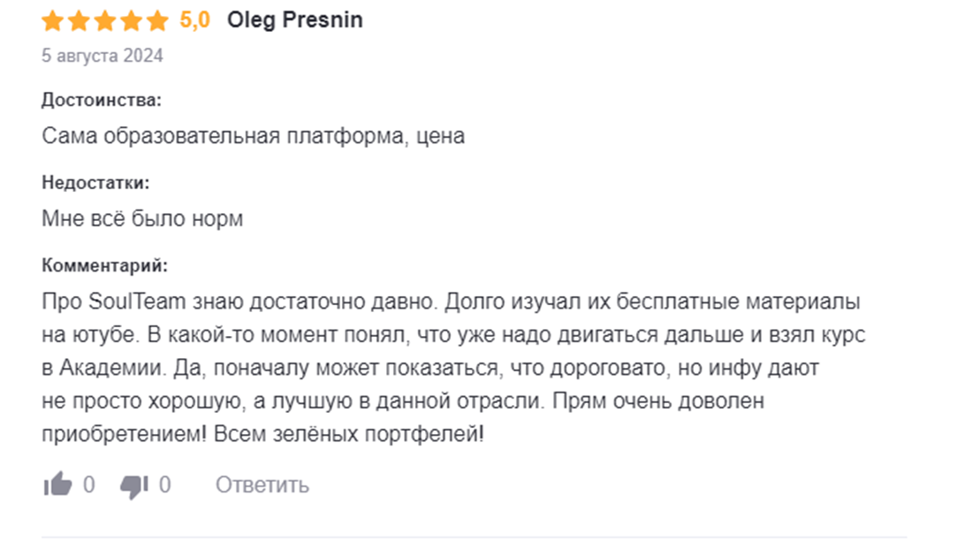Click the text "Сама образовательная платформа, цена"

click(x=253, y=137)
